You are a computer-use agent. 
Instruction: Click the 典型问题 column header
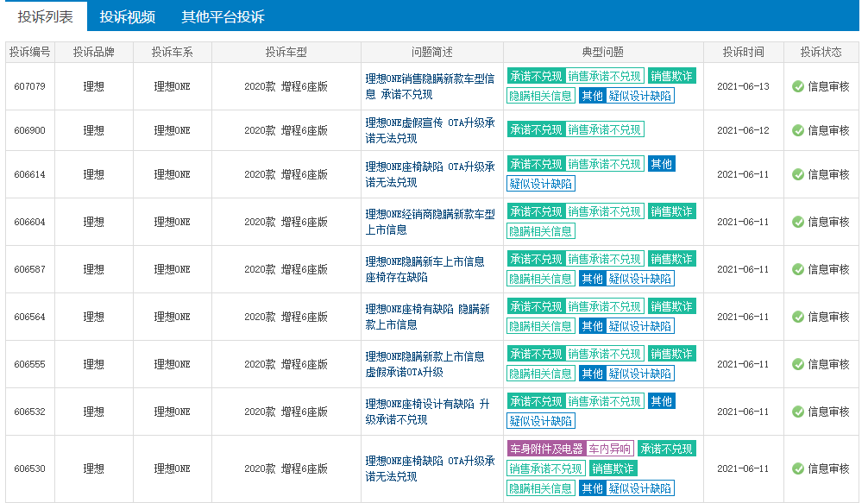[x=603, y=53]
